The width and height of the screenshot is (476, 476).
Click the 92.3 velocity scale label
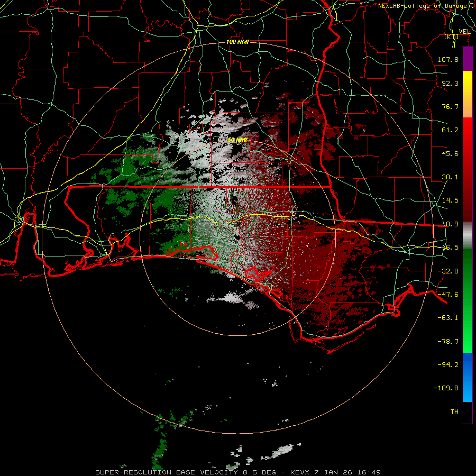(450, 83)
